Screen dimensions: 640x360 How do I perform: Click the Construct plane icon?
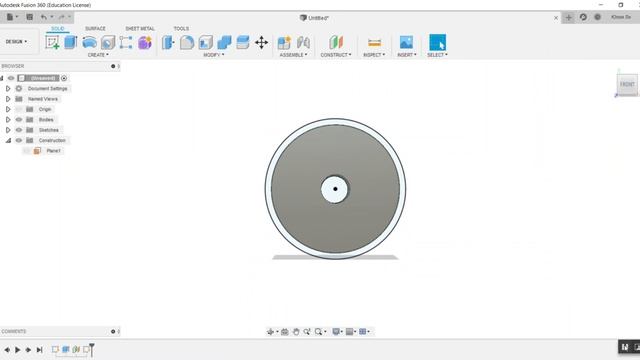coord(336,42)
